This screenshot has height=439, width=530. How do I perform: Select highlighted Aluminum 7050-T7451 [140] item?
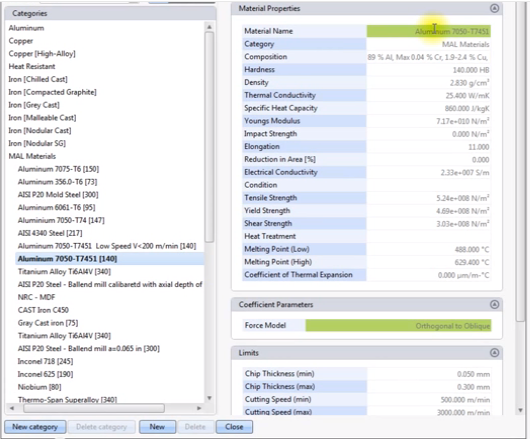pyautogui.click(x=110, y=259)
